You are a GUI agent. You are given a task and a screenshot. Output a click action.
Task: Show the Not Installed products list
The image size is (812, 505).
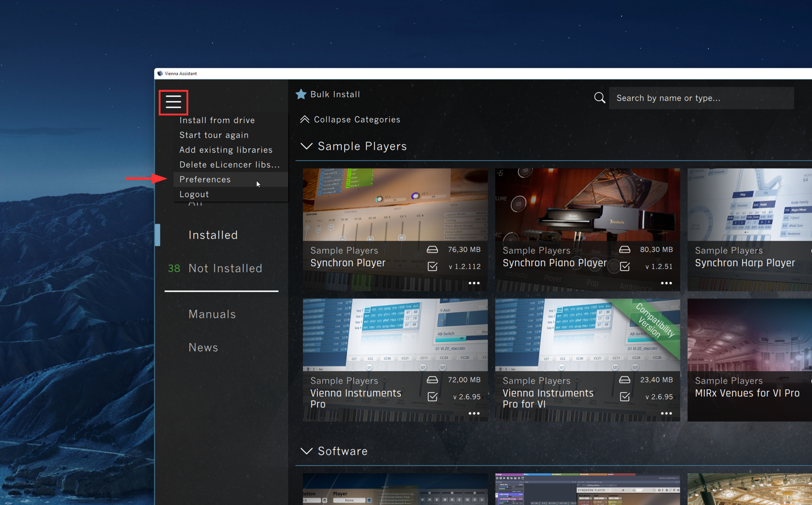click(225, 268)
